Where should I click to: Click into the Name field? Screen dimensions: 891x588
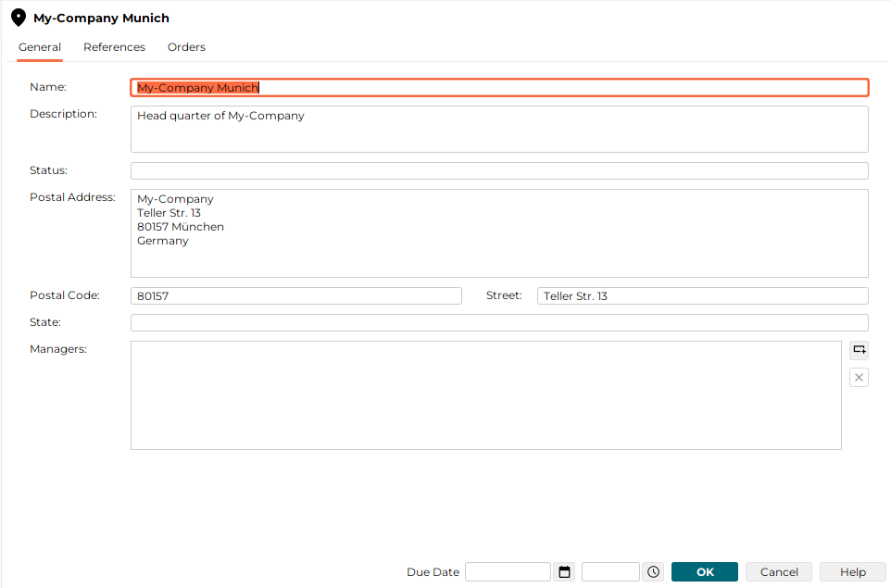[499, 87]
